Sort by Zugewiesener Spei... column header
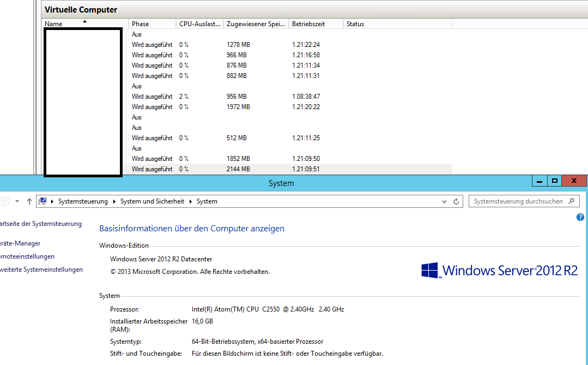Image resolution: width=588 pixels, height=365 pixels. click(x=256, y=23)
